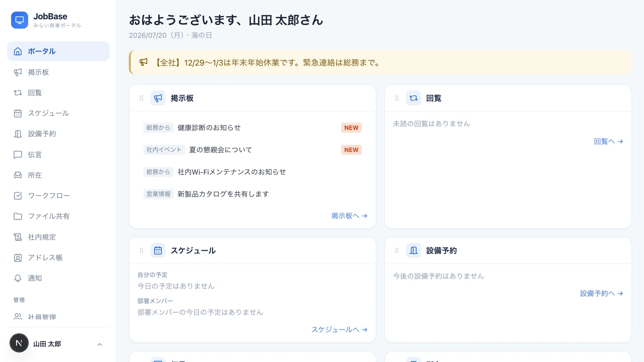Select スケジュール in the sidebar
Viewport: 644px width, 362px height.
(x=58, y=113)
